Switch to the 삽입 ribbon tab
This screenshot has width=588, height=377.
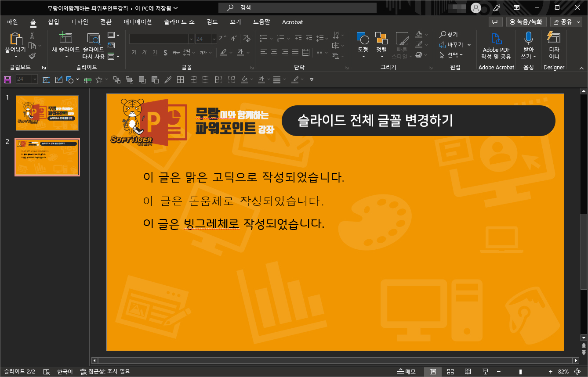(53, 22)
